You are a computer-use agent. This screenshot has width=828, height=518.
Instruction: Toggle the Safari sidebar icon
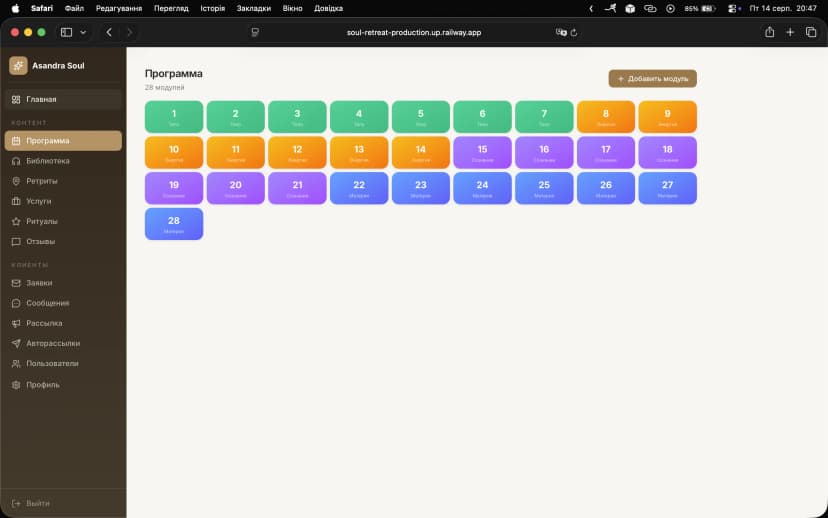tap(66, 32)
